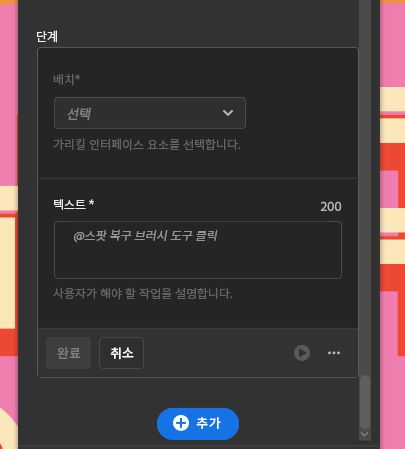This screenshot has width=405, height=449.
Task: Click the vertical scrollbar thumb
Action: pyautogui.click(x=365, y=402)
